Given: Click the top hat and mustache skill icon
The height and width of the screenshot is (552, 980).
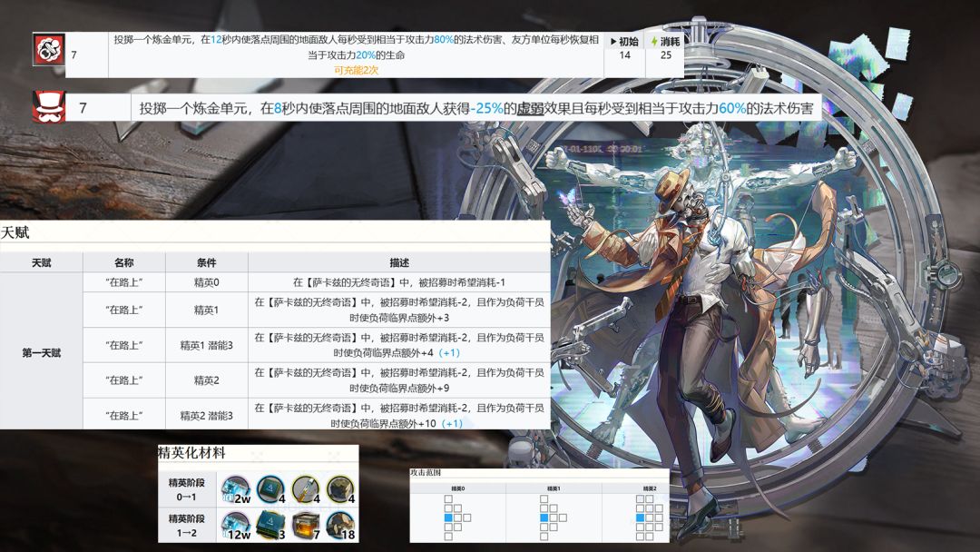Looking at the screenshot, I should (x=49, y=107).
